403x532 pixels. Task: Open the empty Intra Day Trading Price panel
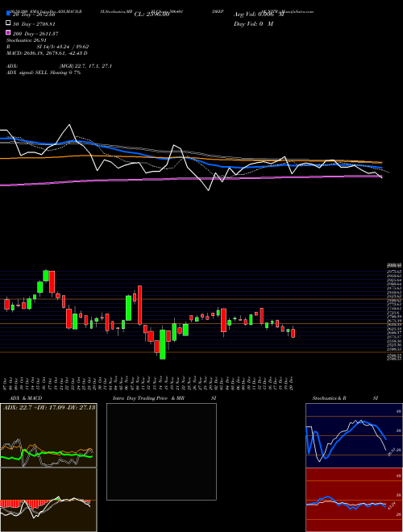pyautogui.click(x=161, y=451)
